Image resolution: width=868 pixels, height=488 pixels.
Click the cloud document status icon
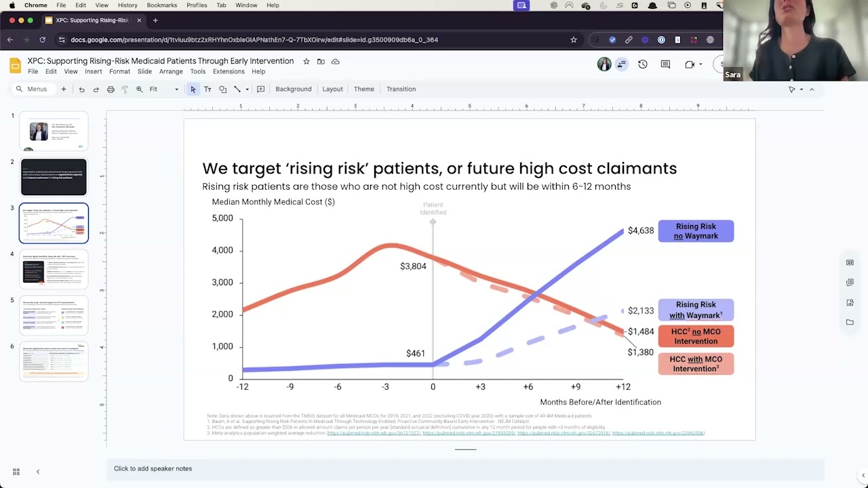click(x=335, y=61)
